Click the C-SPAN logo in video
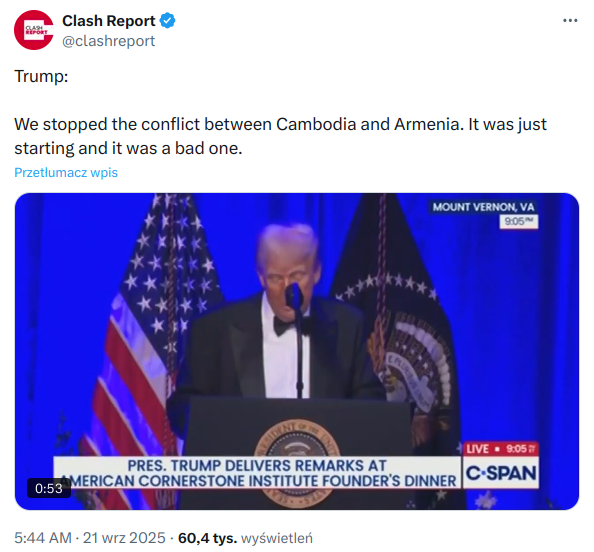Screen dimensions: 594x552 [501, 473]
